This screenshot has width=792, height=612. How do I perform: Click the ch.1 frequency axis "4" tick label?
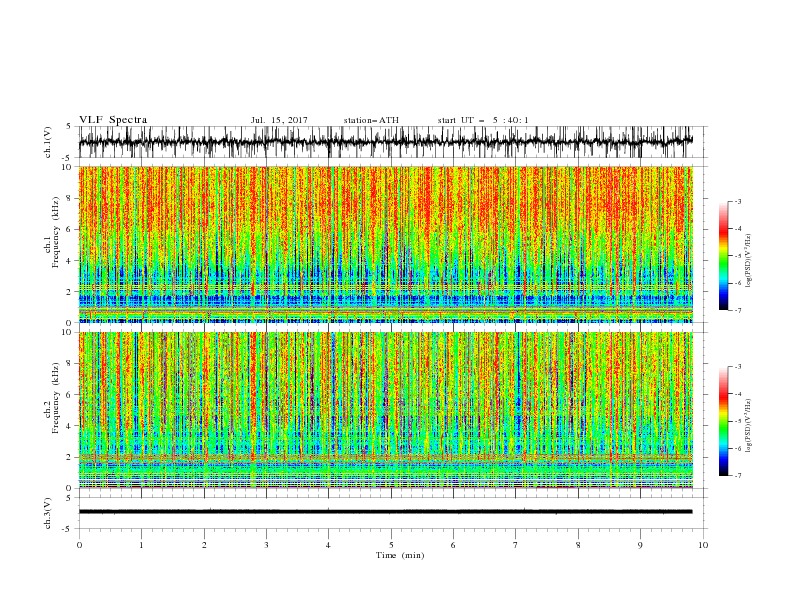coord(69,261)
